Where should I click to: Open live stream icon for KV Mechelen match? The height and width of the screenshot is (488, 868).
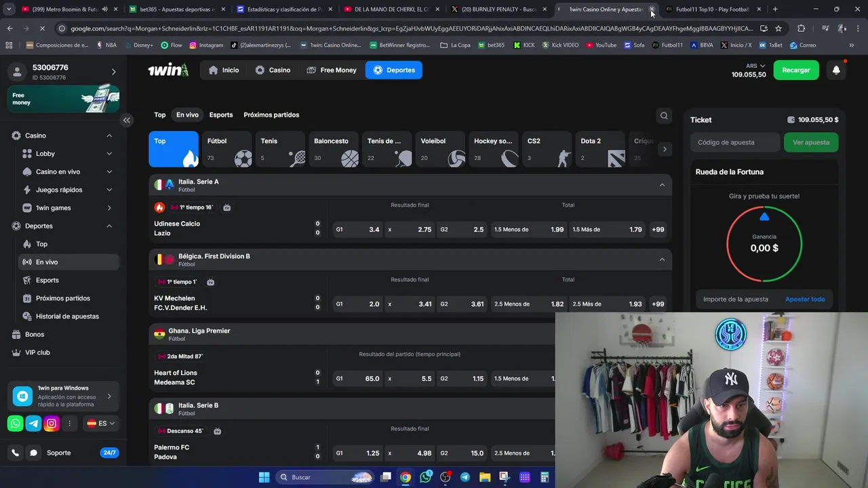210,282
